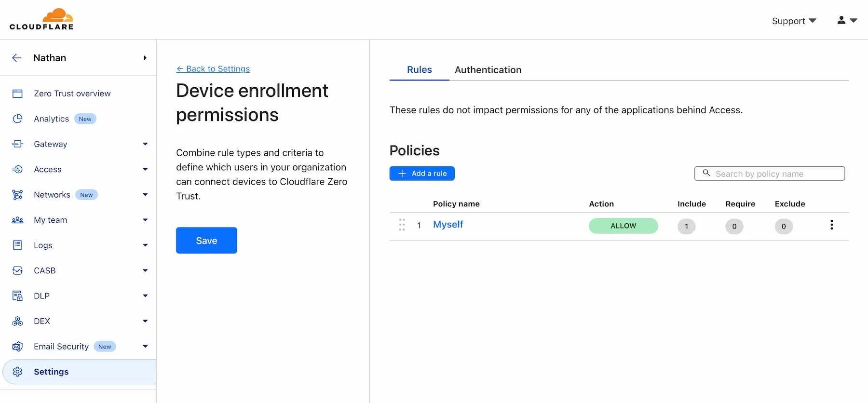868x403 pixels.
Task: Click the Analytics pie chart icon
Action: point(17,119)
